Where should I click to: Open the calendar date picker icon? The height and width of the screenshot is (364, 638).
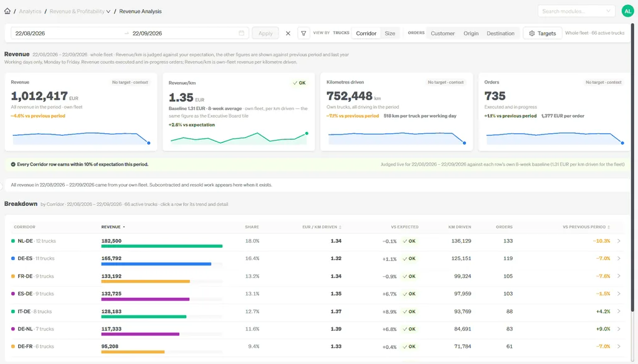pos(241,33)
